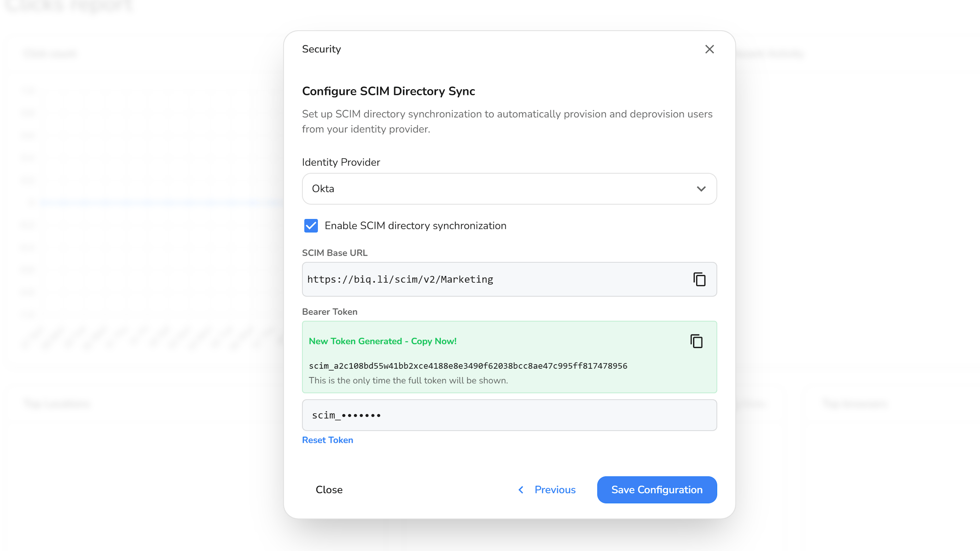980x551 pixels.
Task: Click the Close button
Action: click(x=329, y=490)
